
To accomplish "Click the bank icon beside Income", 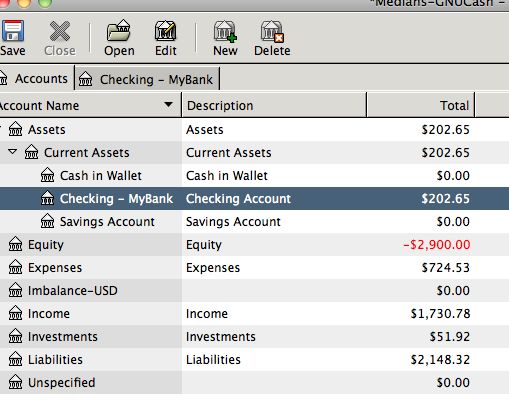I will 15,313.
